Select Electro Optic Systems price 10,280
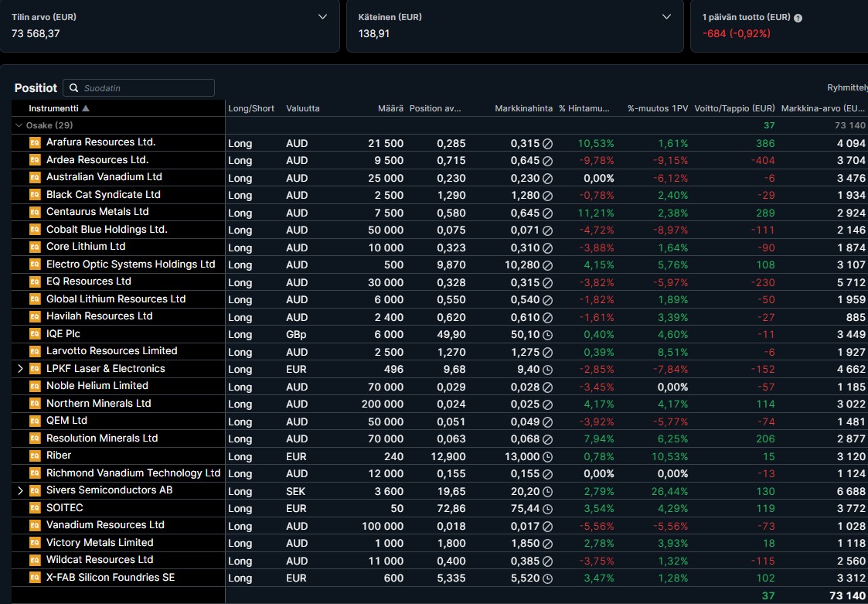Screen dimensions: 868x604 (522, 265)
